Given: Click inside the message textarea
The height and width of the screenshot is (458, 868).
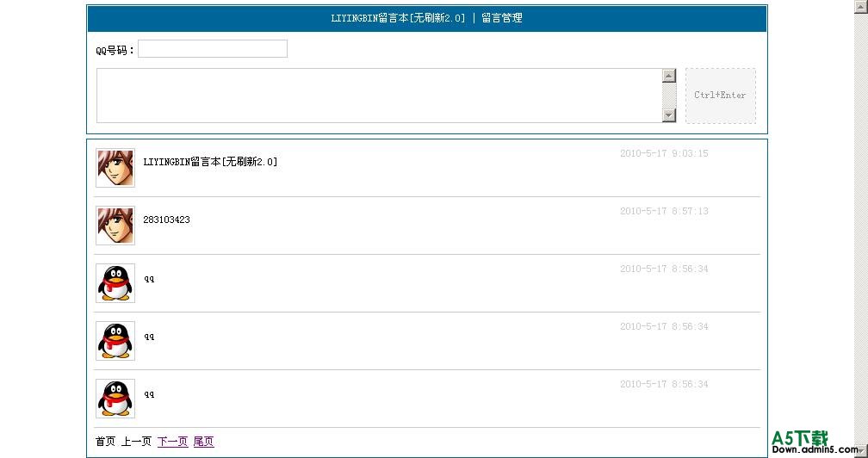Looking at the screenshot, I should [379, 96].
